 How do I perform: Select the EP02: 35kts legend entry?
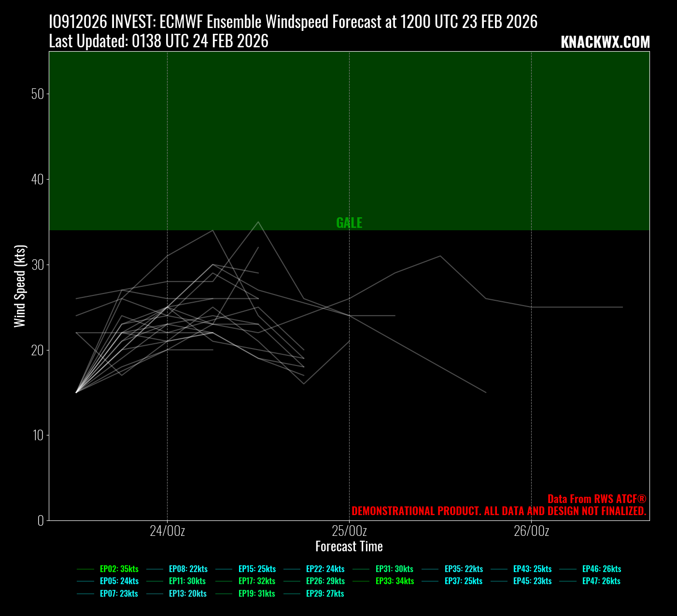(x=119, y=569)
